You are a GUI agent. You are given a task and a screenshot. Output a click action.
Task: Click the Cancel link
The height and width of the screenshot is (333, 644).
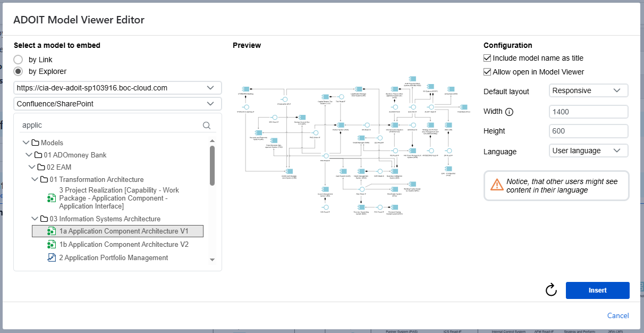coord(618,315)
